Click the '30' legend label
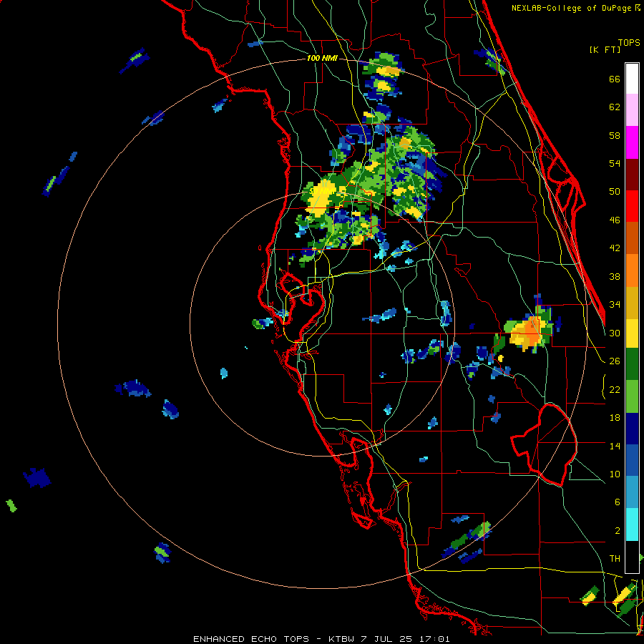Viewport: 644px width, 644px height. click(x=615, y=333)
